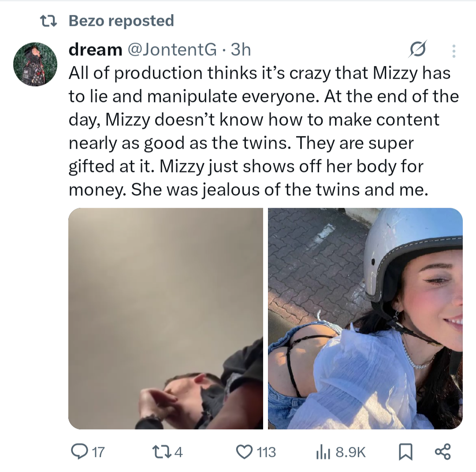Share the post via share icon

[443, 452]
